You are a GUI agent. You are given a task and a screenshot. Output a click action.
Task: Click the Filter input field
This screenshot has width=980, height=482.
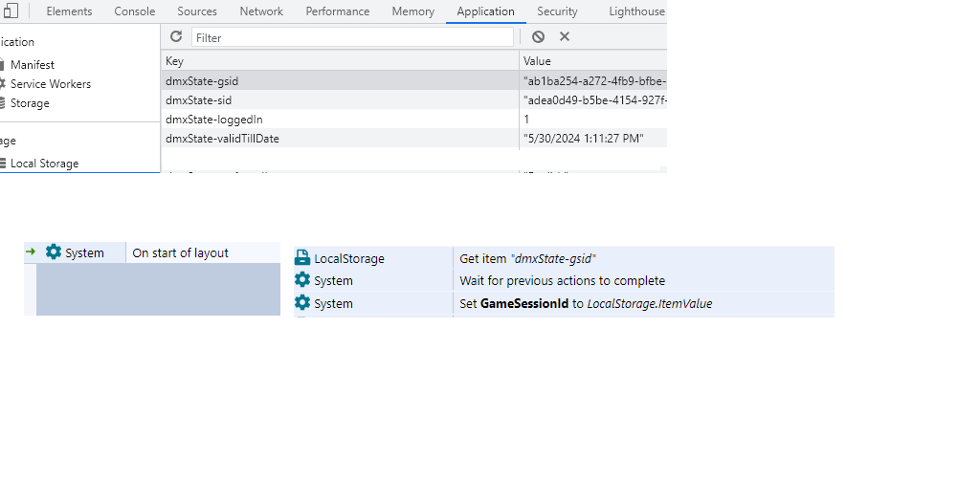[x=352, y=37]
